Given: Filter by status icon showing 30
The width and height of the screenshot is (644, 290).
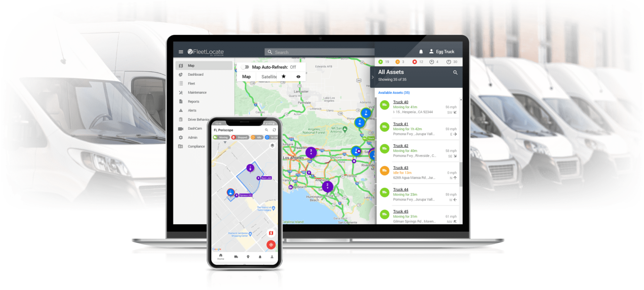Looking at the screenshot, I should [452, 62].
